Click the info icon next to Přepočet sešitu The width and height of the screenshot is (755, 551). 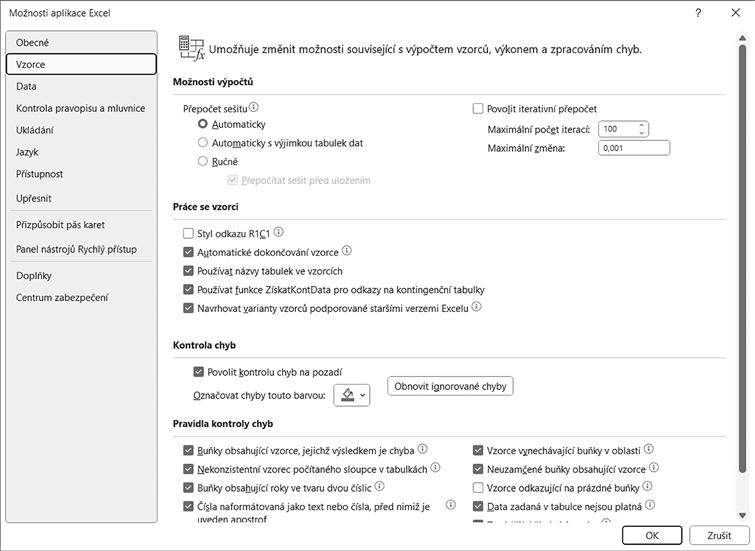[x=254, y=107]
